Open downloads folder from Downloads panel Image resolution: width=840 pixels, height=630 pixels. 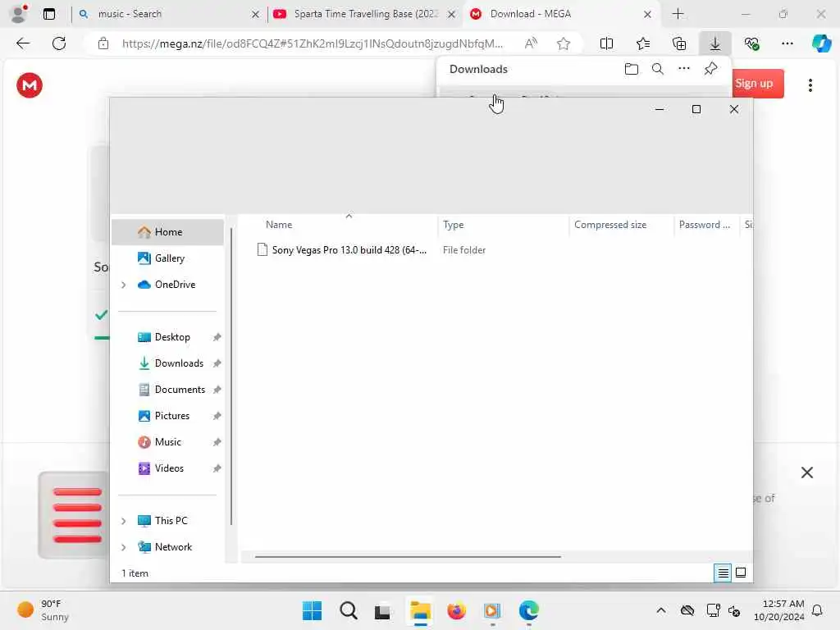pyautogui.click(x=631, y=69)
